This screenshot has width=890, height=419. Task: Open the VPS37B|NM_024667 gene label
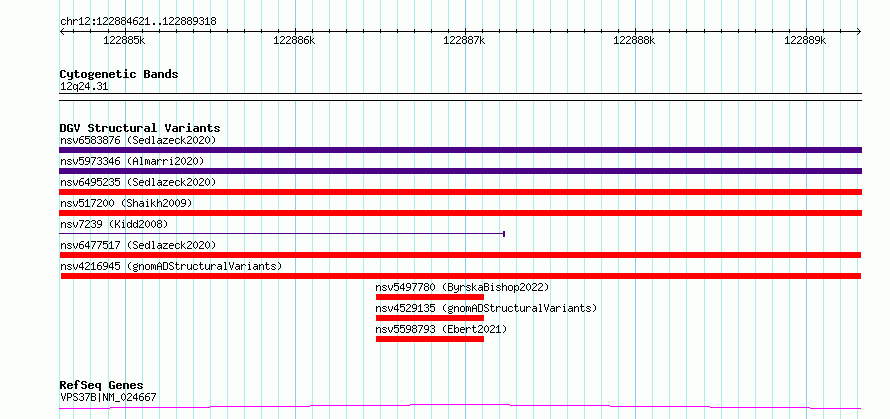[108, 397]
